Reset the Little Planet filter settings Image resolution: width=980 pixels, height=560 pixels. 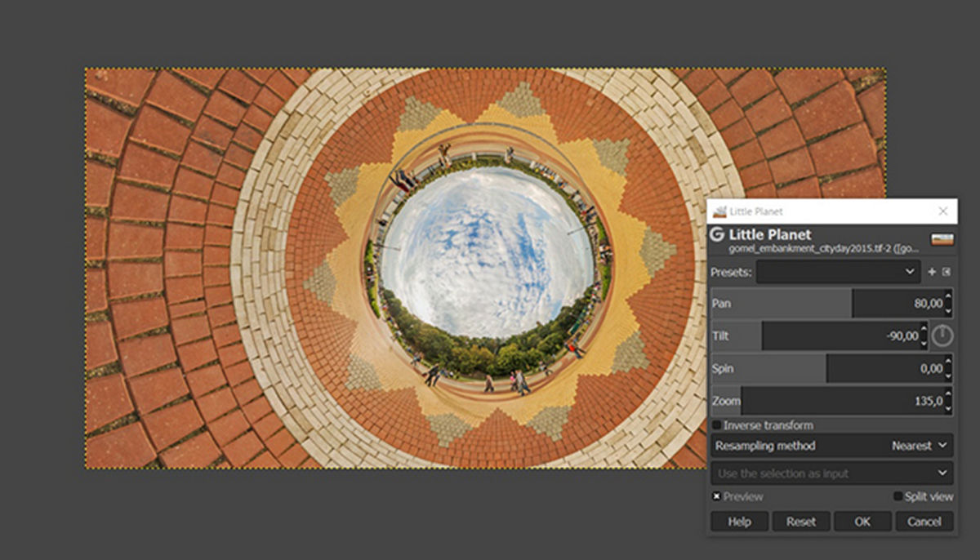pos(801,522)
